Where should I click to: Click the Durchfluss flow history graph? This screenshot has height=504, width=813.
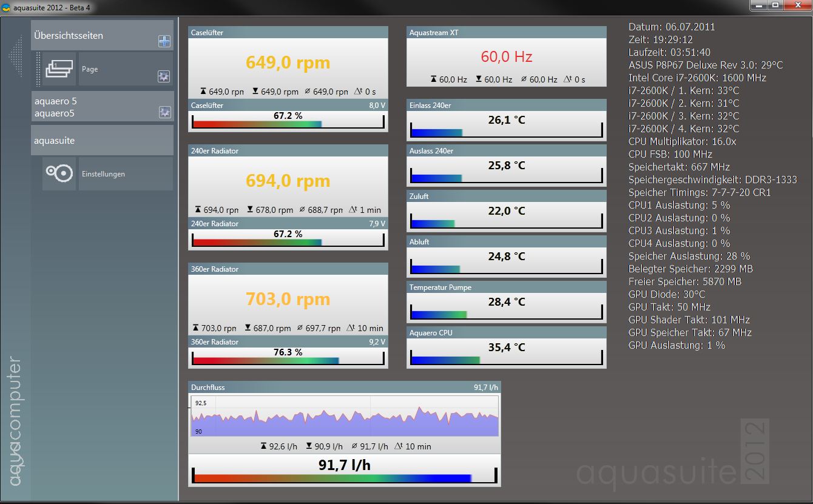tap(344, 416)
